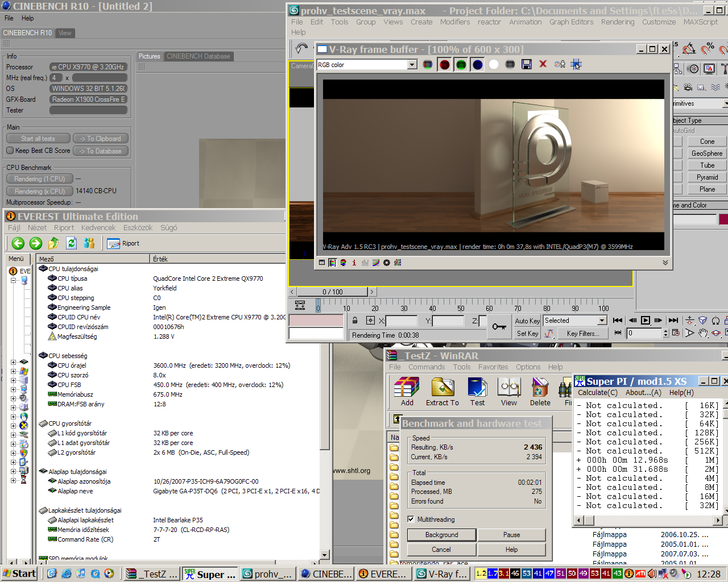
Task: Click the Mező column header in EVEREST
Action: click(93, 259)
